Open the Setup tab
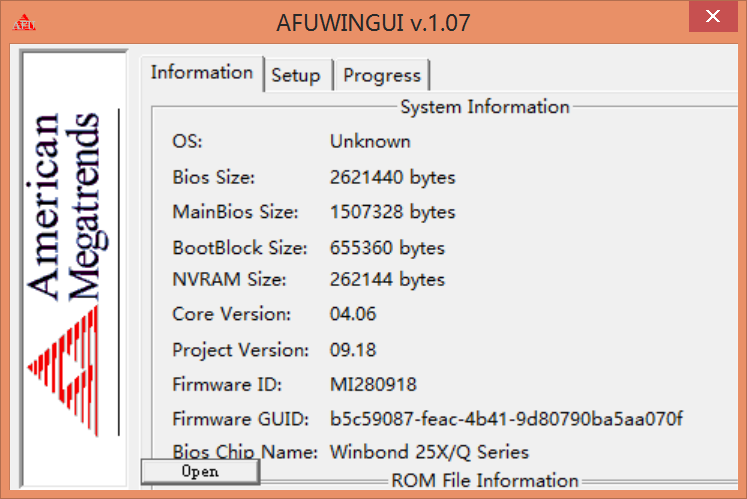 296,75
